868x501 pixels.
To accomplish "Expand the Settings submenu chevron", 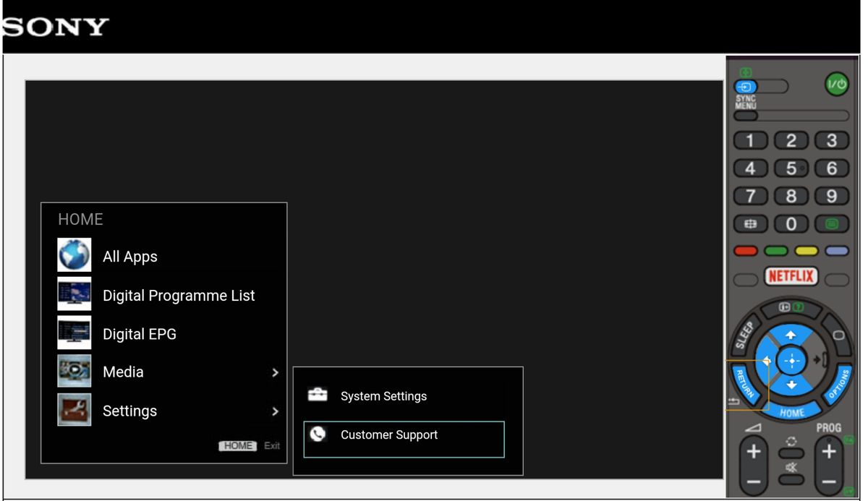I will [x=275, y=411].
